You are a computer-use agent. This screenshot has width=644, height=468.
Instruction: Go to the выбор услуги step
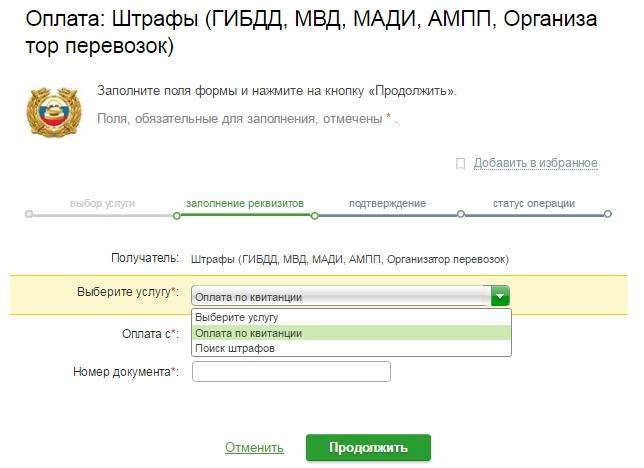click(102, 203)
